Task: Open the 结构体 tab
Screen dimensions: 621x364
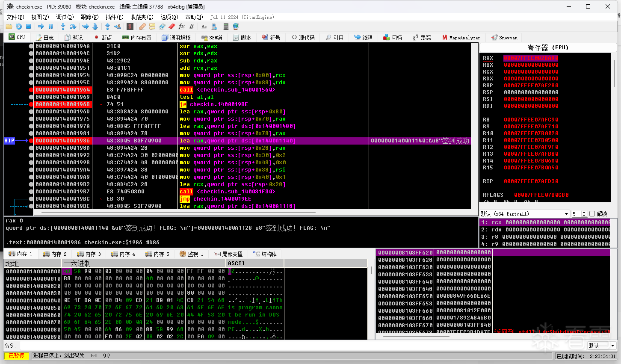Action: click(x=265, y=254)
